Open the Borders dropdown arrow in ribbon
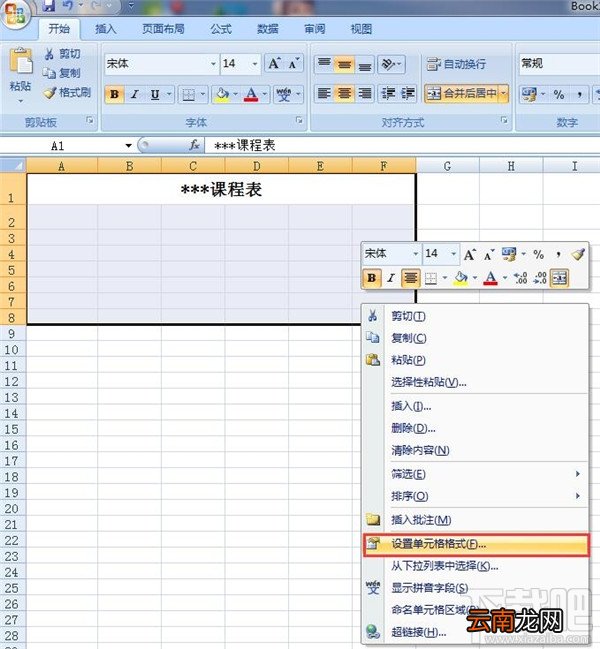Viewport: 600px width, 649px height. click(x=202, y=94)
